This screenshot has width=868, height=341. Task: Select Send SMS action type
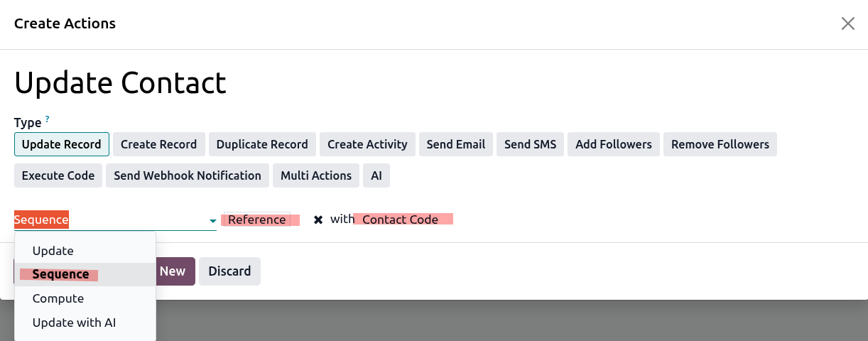point(530,144)
